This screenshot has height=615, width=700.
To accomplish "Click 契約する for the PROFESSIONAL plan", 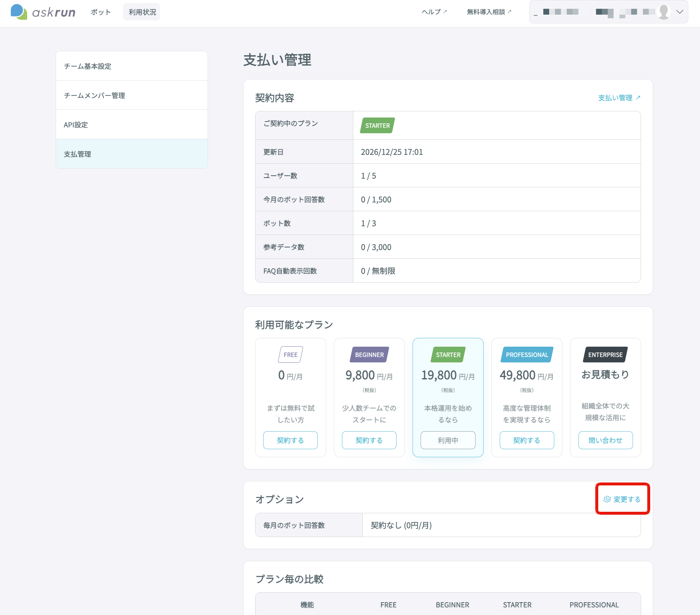I will (526, 440).
